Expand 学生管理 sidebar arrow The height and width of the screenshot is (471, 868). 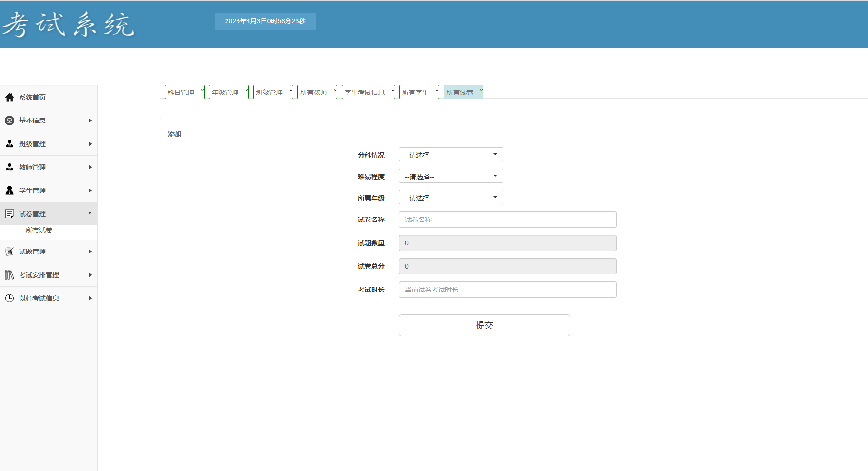[90, 190]
